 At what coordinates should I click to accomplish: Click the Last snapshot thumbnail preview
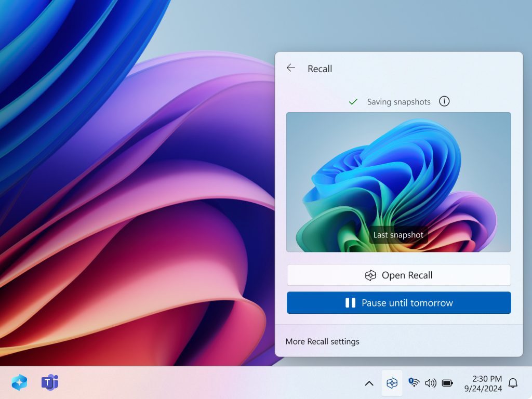click(398, 182)
